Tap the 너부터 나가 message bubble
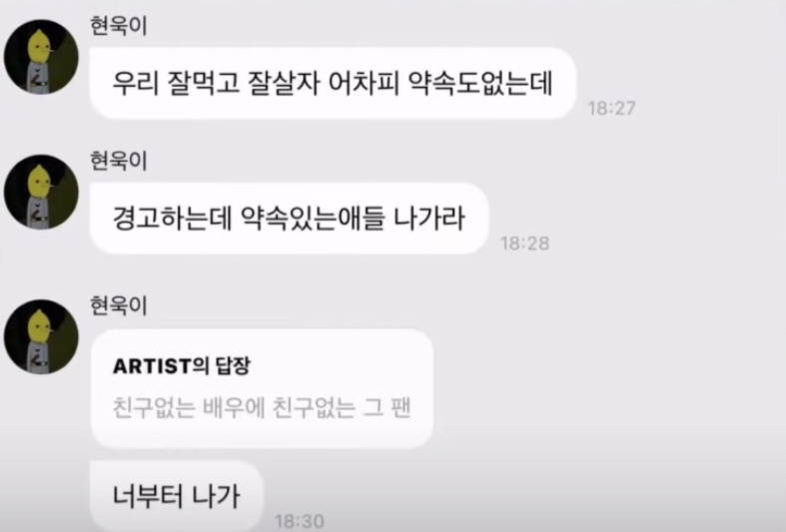Viewport: 786px width, 532px height. click(176, 496)
